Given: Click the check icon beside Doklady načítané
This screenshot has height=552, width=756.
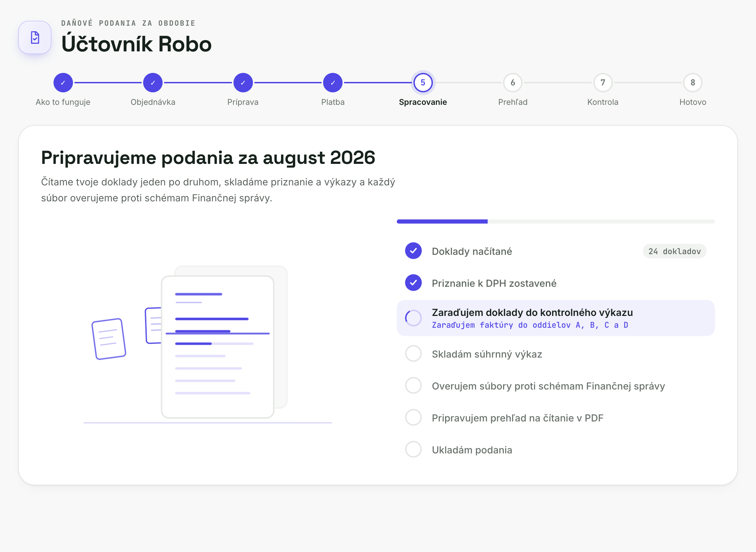Looking at the screenshot, I should pos(413,251).
